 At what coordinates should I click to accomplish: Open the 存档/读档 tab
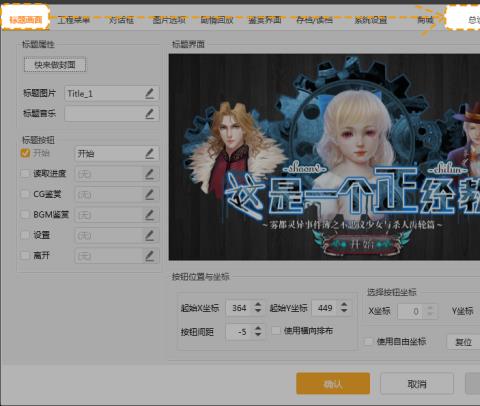point(314,20)
